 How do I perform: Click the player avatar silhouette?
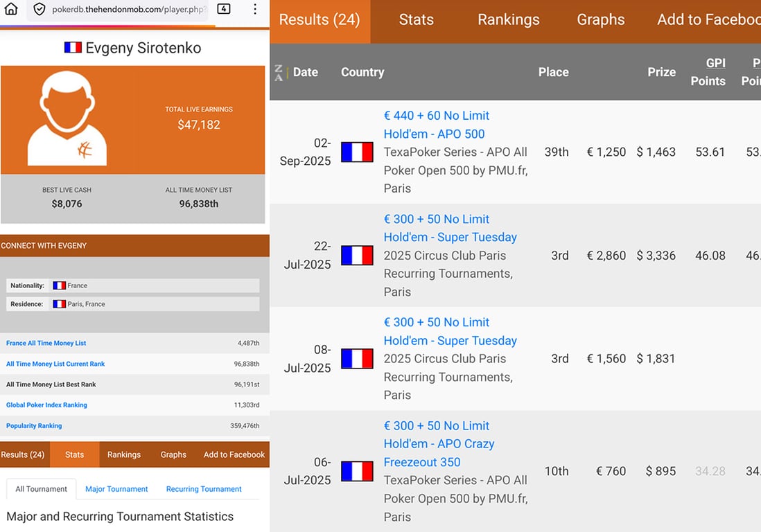coord(67,118)
